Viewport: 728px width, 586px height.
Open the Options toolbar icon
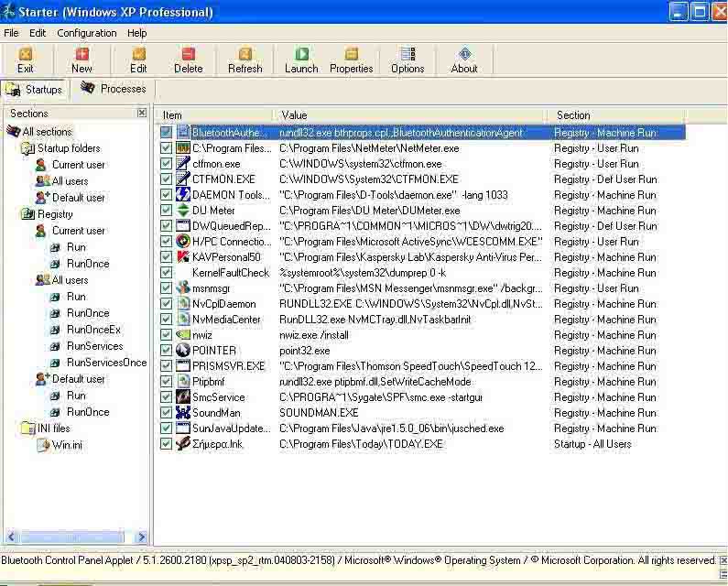[x=407, y=55]
